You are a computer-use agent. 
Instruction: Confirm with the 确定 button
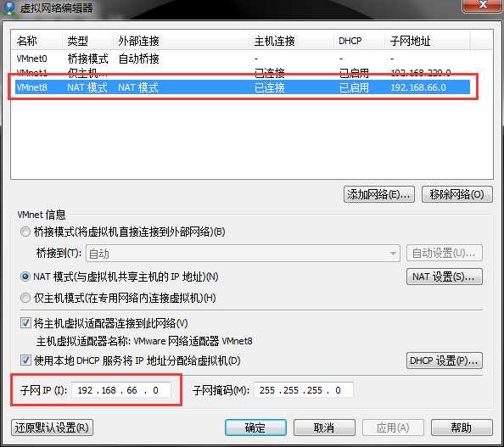(255, 427)
